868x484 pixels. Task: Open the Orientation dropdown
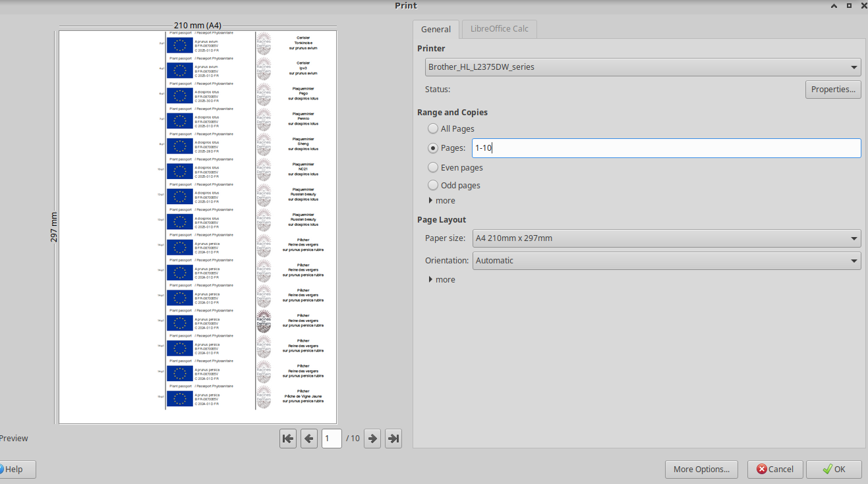click(666, 261)
